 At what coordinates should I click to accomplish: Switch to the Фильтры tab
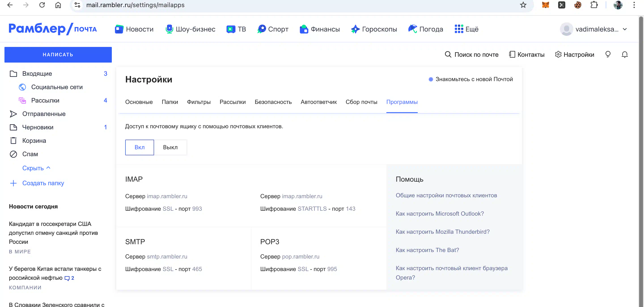click(x=199, y=102)
